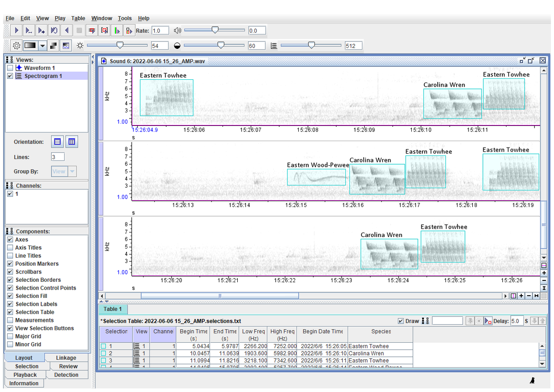Click the gear icon for spectrogram settings
The width and height of the screenshot is (554, 392).
(17, 46)
